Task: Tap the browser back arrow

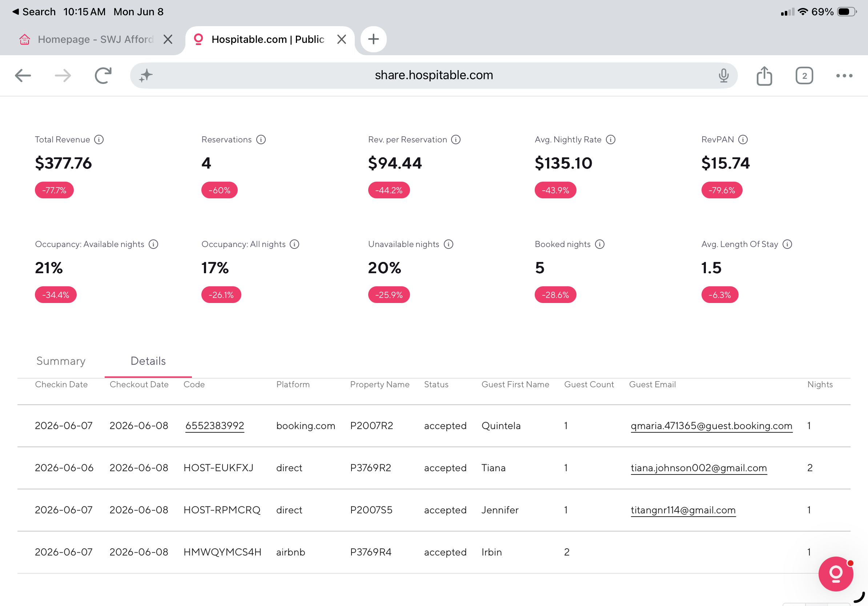Action: (x=23, y=76)
